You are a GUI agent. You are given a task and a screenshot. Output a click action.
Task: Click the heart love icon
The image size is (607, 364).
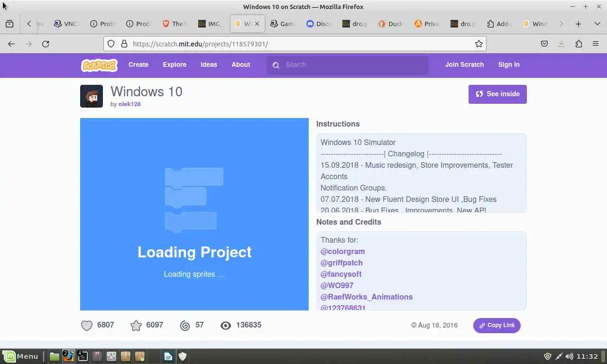(x=86, y=325)
